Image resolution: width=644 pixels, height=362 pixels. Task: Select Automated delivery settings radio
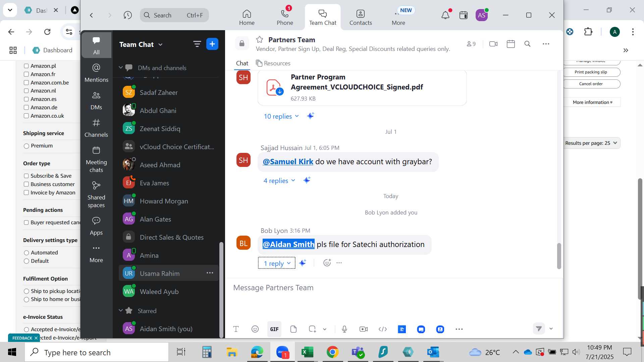[26, 253]
